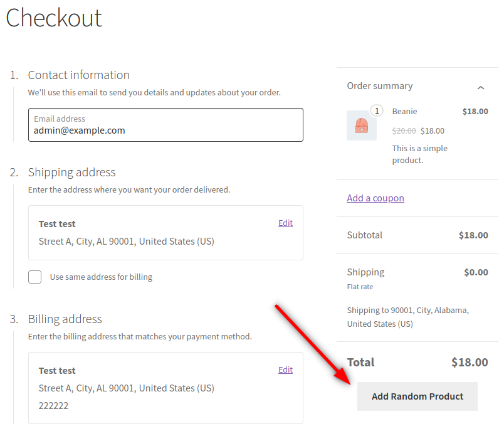
Task: Open the 'Add a coupon' link
Action: pyautogui.click(x=375, y=198)
